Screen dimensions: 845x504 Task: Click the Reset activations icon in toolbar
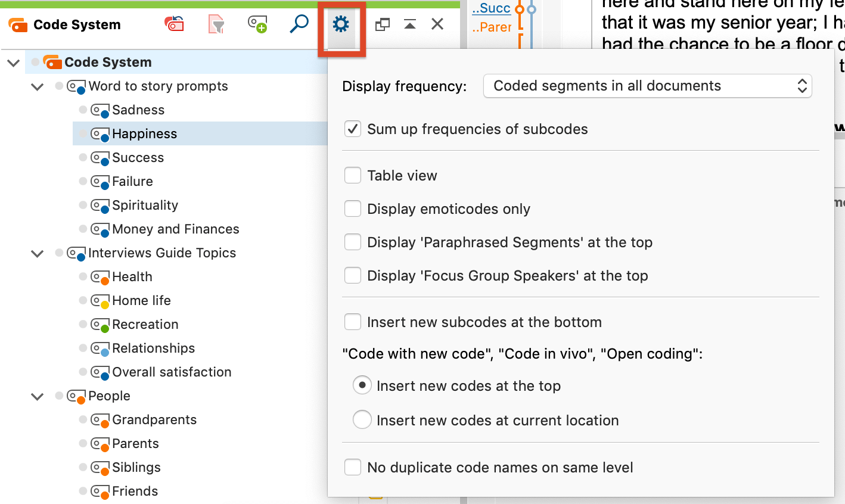[x=174, y=24]
